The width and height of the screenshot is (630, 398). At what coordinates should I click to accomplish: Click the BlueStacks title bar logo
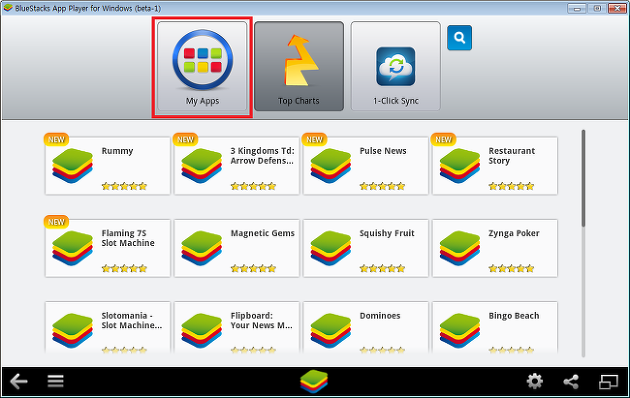(x=8, y=8)
